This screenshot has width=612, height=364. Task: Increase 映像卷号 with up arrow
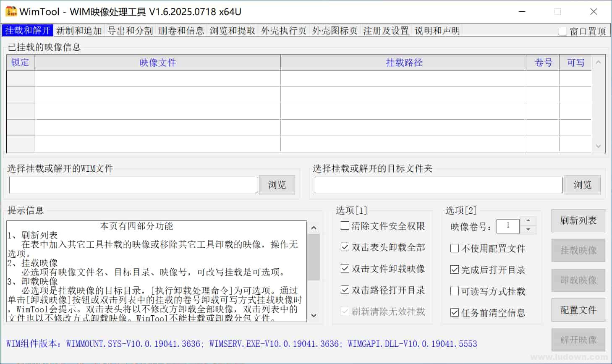pyautogui.click(x=528, y=221)
